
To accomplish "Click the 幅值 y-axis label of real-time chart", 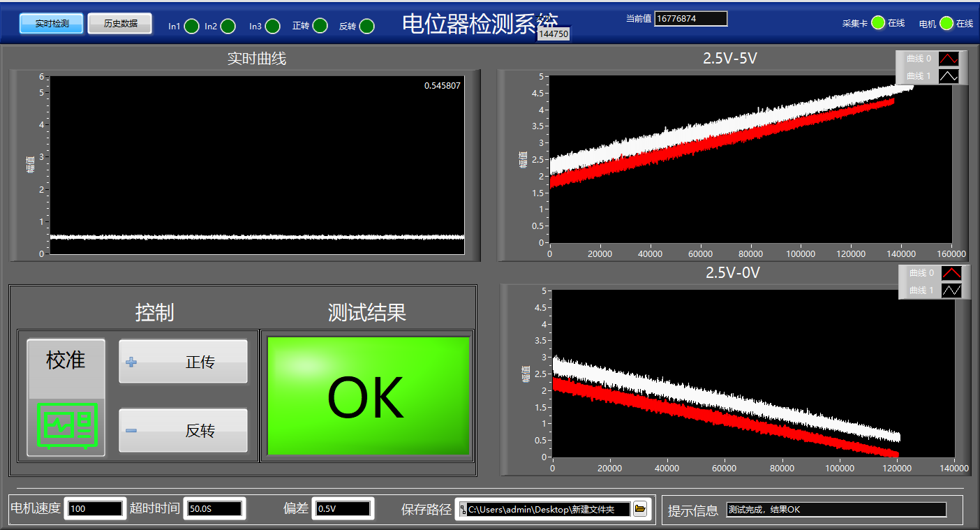I will click(29, 164).
